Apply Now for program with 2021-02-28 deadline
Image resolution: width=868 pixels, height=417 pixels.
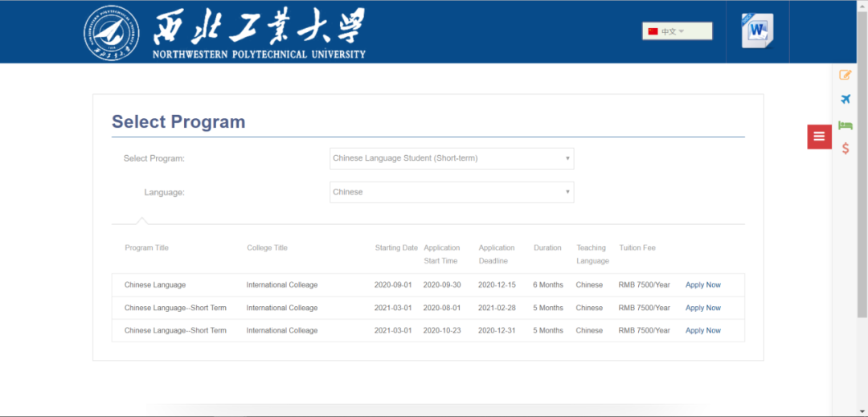click(703, 308)
